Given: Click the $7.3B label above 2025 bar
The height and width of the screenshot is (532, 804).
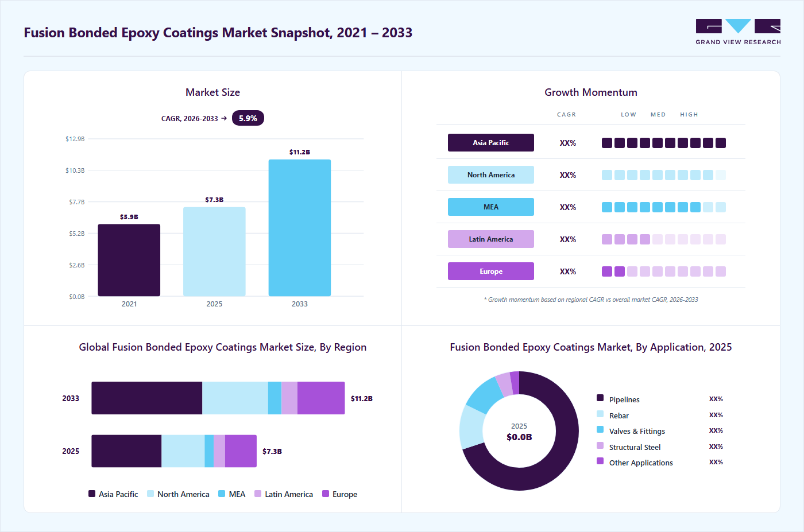Looking at the screenshot, I should (214, 200).
